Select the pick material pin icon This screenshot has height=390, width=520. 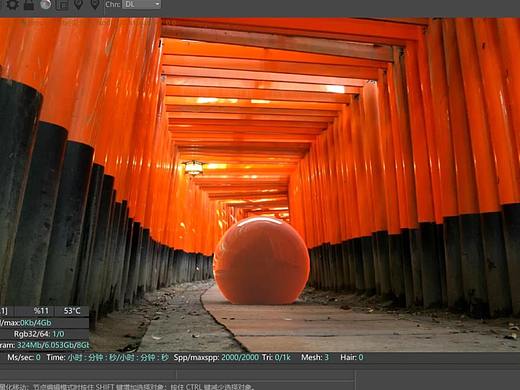pos(95,4)
